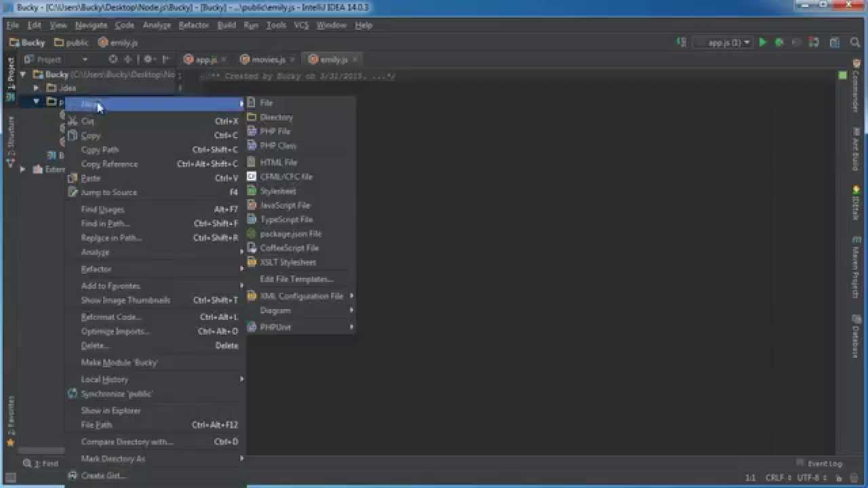Viewport: 868px width, 488px height.
Task: Create new Stylesheet
Action: [x=300, y=191]
